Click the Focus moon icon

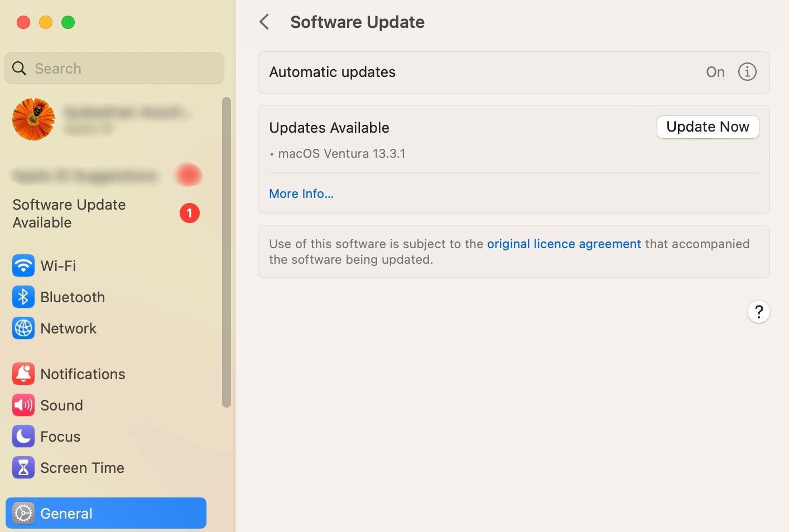[23, 437]
